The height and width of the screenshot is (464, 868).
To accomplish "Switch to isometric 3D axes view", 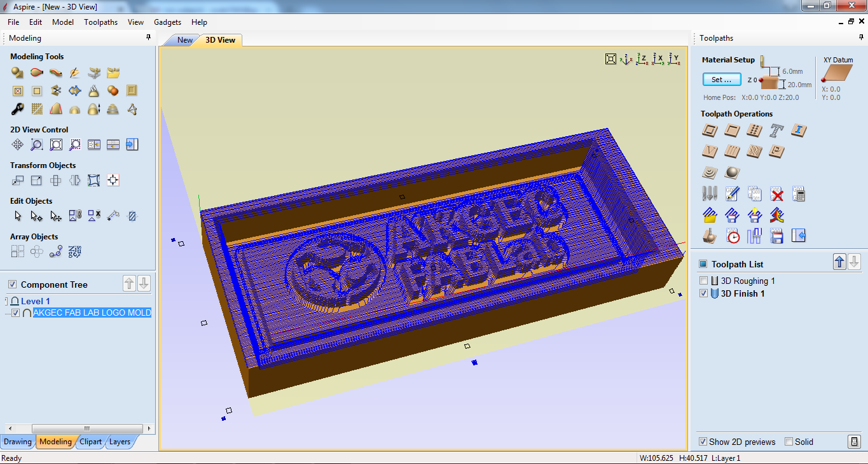I will point(626,59).
